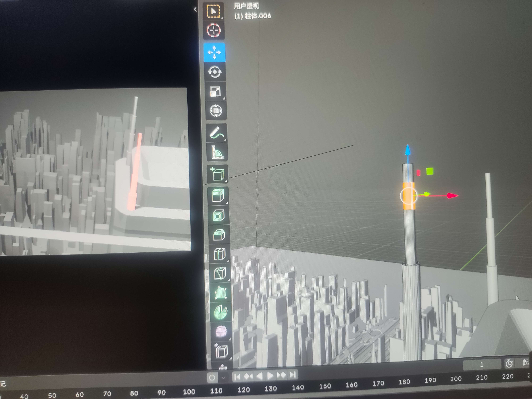Click the timeline at frame 150

point(325,386)
